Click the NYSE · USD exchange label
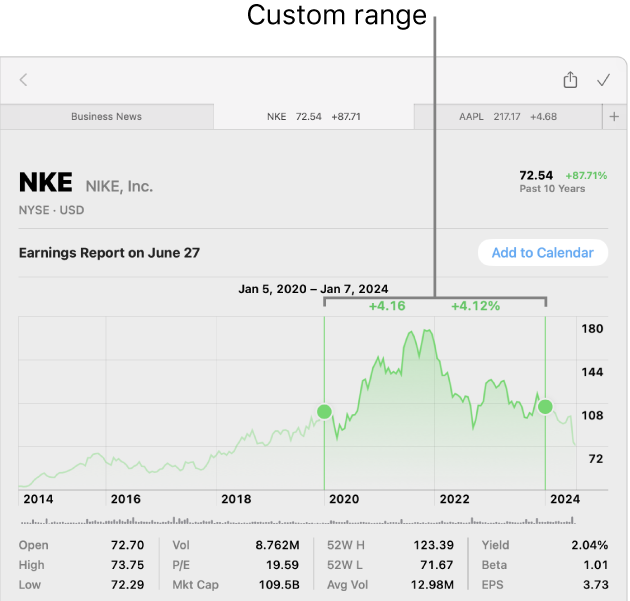 [x=51, y=210]
